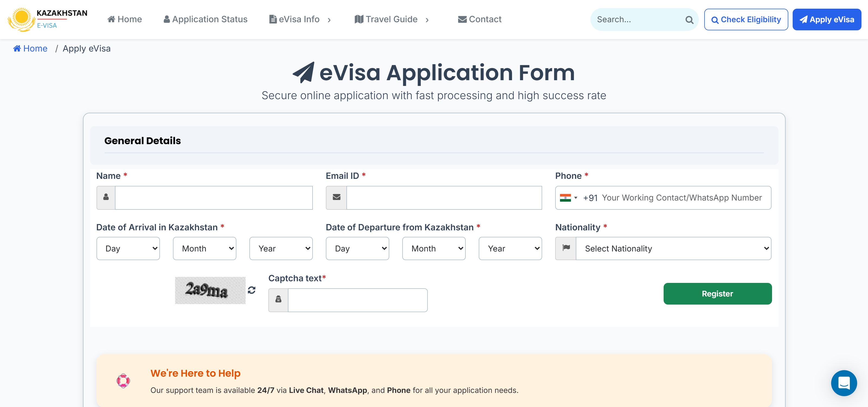This screenshot has height=407, width=868.
Task: Focus the Email ID input field
Action: (x=444, y=198)
